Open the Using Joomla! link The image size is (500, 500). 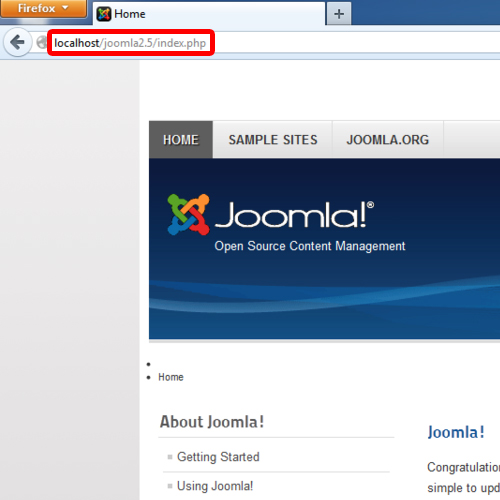coord(215,486)
